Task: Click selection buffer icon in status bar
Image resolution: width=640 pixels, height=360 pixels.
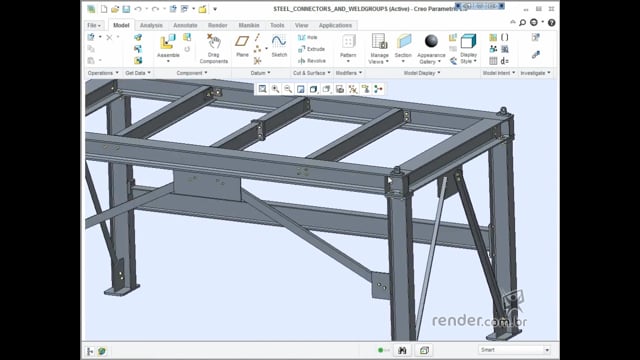Action: click(424, 351)
